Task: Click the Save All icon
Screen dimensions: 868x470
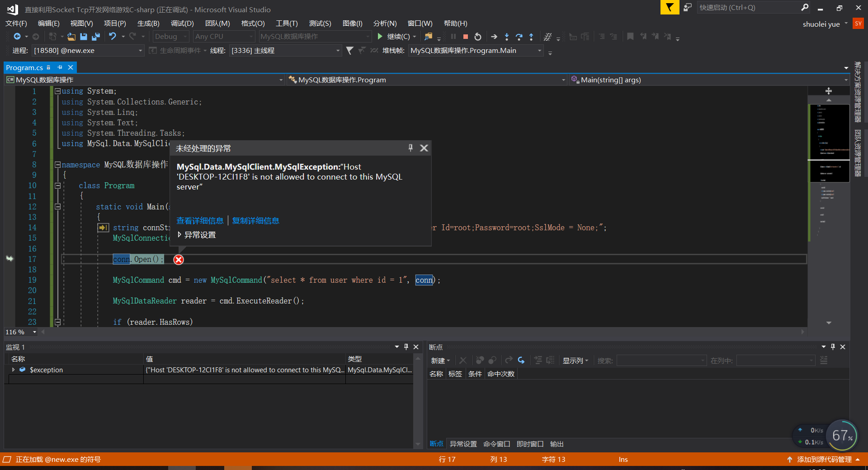Action: [96, 37]
